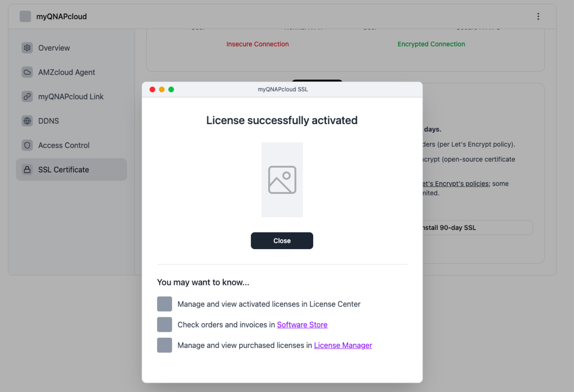Open the Software Store link
Screen dimensions: 574x392
click(302, 325)
